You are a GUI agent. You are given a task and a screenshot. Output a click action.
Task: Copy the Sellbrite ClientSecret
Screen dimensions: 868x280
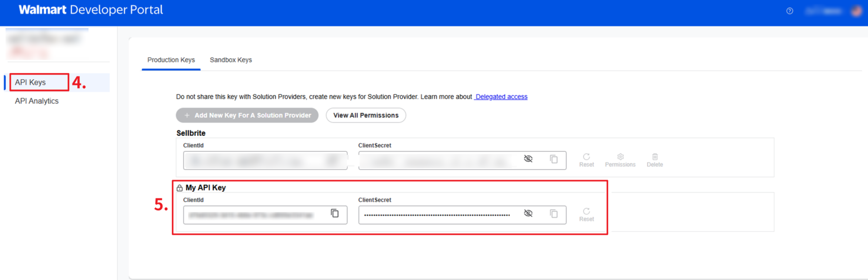pyautogui.click(x=554, y=159)
